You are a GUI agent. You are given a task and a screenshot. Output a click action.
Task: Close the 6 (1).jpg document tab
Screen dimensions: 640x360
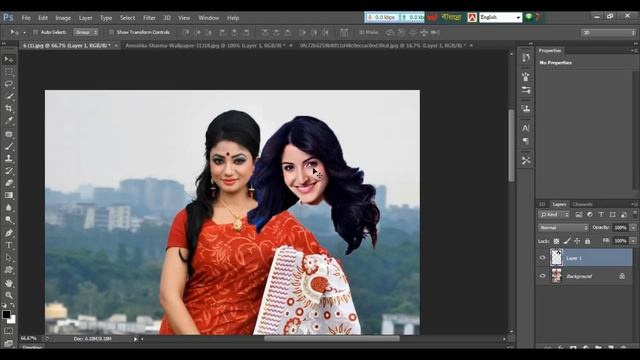point(116,45)
